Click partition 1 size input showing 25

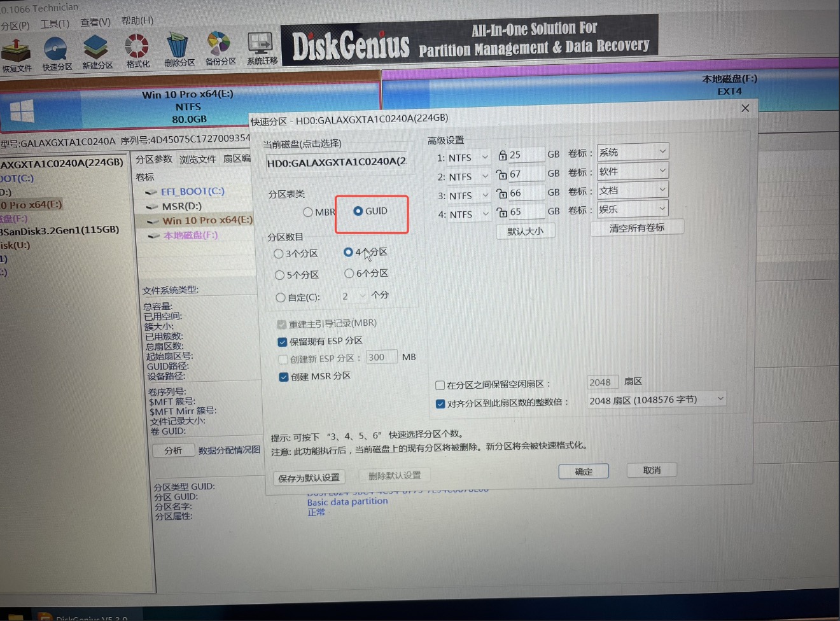524,154
